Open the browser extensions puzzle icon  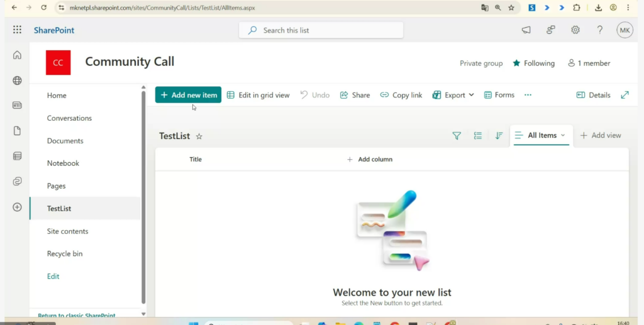pos(577,8)
